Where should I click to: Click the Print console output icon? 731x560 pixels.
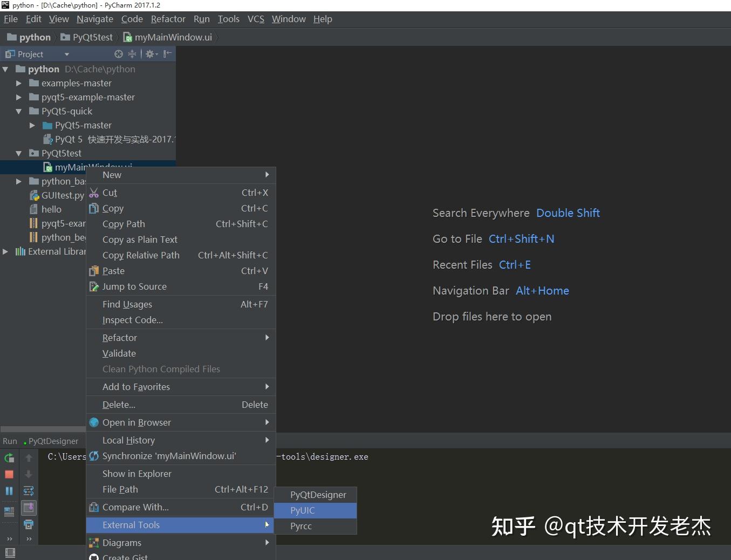click(29, 524)
